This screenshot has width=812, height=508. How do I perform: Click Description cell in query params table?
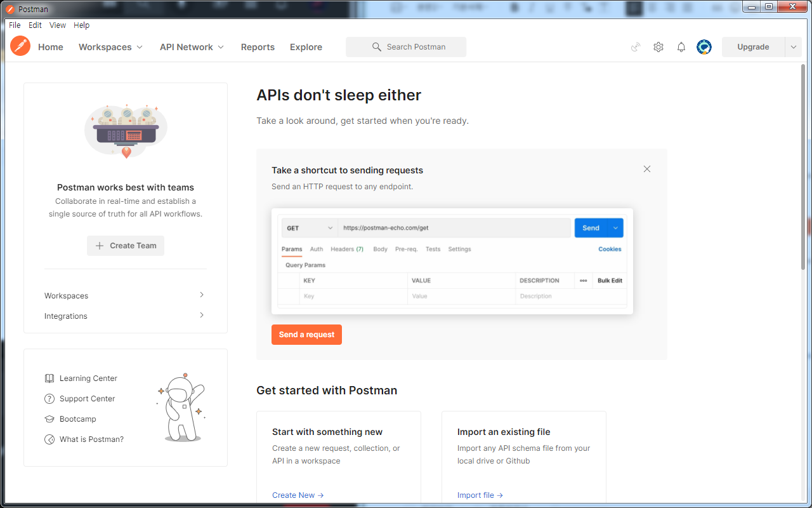(x=571, y=297)
